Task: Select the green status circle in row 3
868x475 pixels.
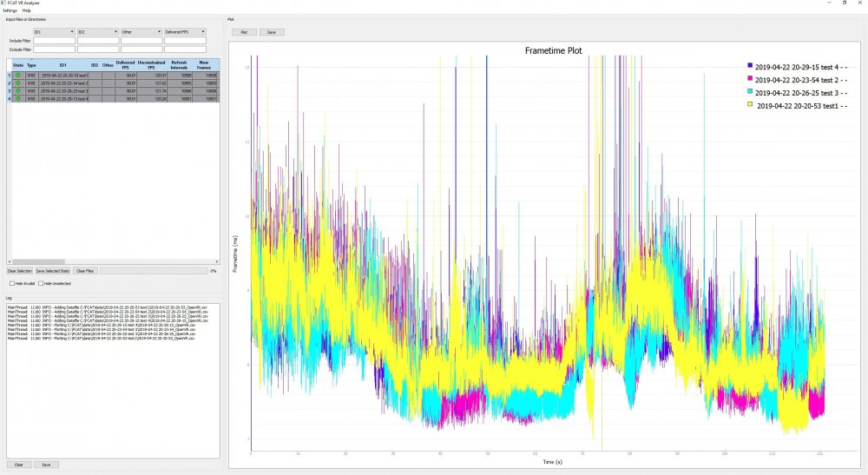Action: pyautogui.click(x=18, y=91)
